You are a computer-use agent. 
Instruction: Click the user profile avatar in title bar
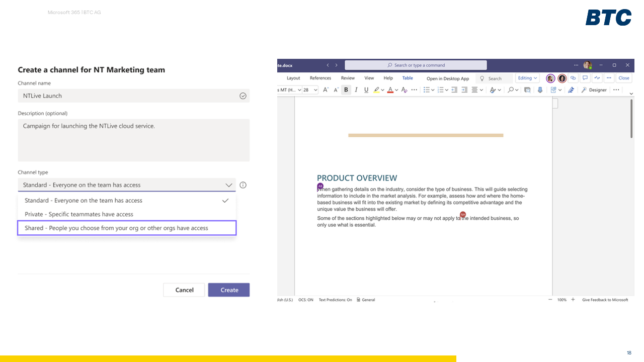pyautogui.click(x=587, y=65)
